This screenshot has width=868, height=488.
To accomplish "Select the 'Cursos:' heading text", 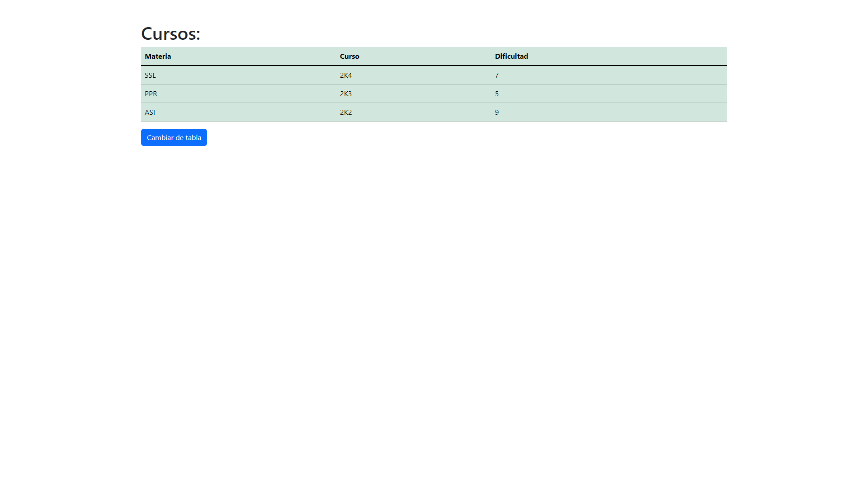I will point(170,33).
